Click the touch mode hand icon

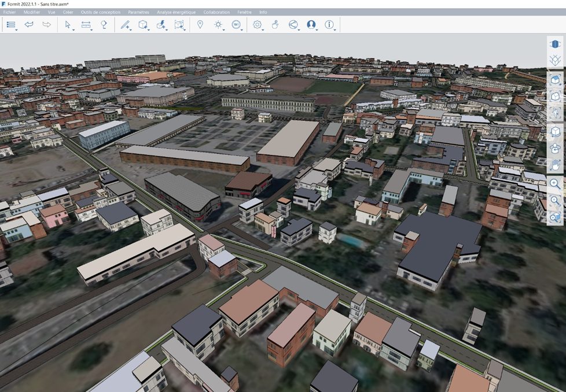point(275,25)
